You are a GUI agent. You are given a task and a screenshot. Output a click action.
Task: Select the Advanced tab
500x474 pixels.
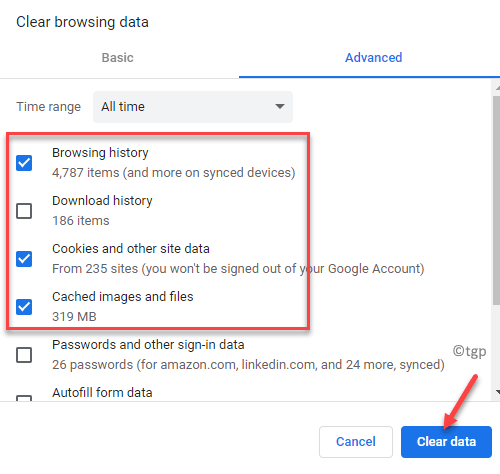click(x=373, y=58)
